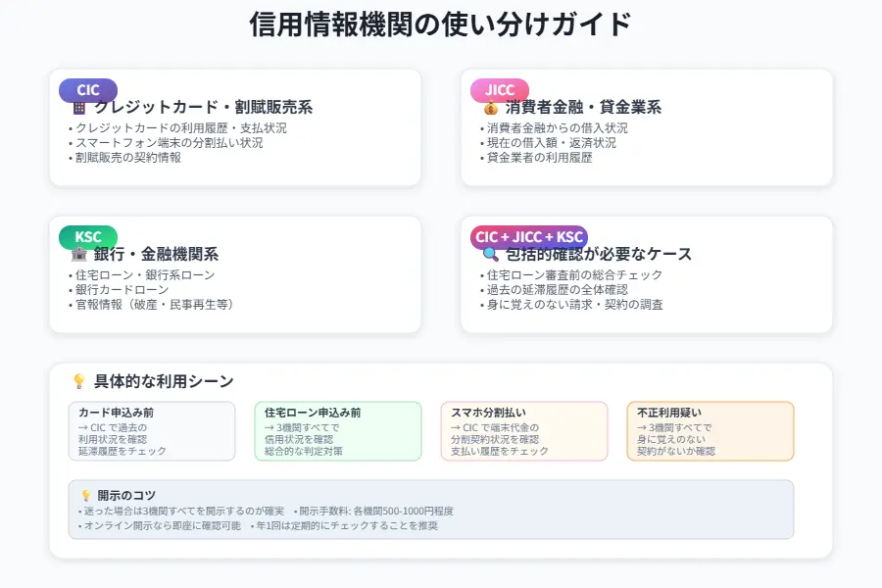882x588 pixels.
Task: Click the bullet クレジットカードの利用履歴・支払状況
Action: point(177,128)
